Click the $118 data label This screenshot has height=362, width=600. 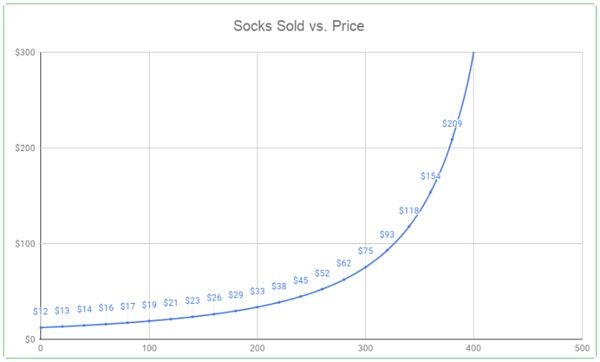tap(409, 210)
